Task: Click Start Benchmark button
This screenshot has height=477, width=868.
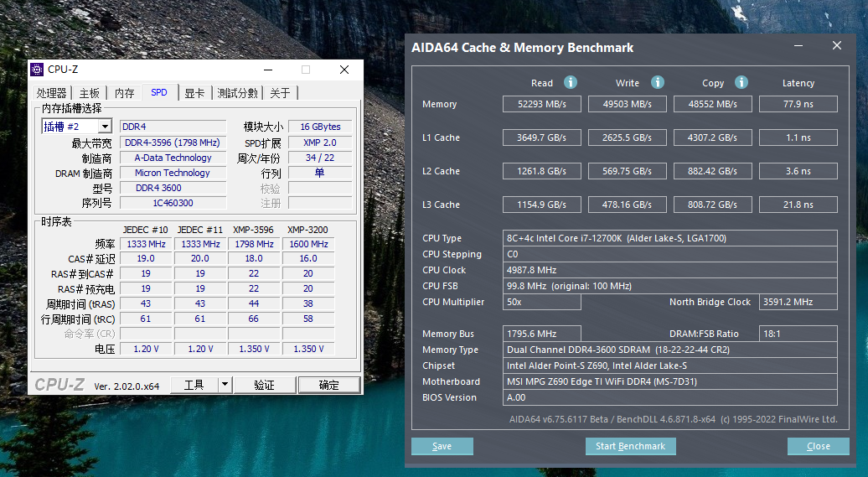Action: (631, 446)
